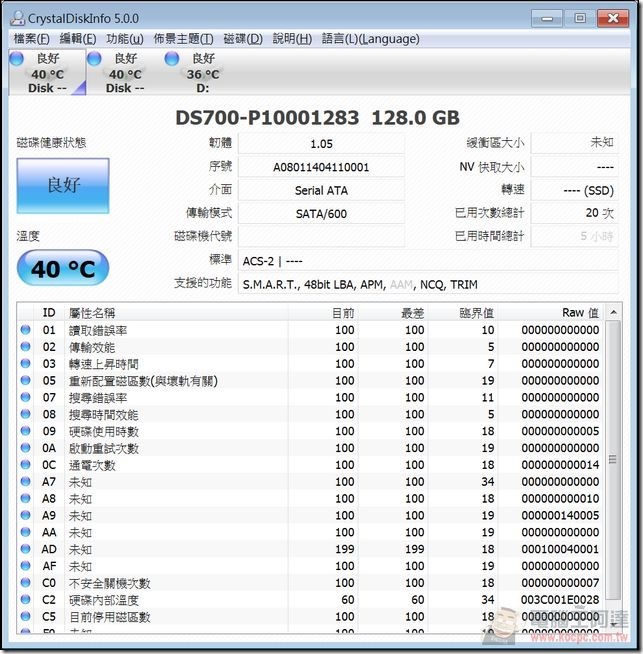Click the Raw 值 column header
The image size is (643, 654).
[550, 312]
